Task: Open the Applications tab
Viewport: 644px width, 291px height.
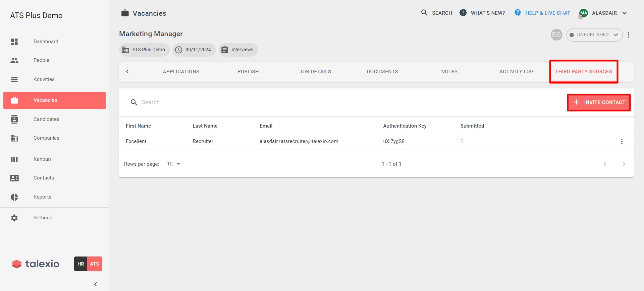Action: click(x=181, y=72)
